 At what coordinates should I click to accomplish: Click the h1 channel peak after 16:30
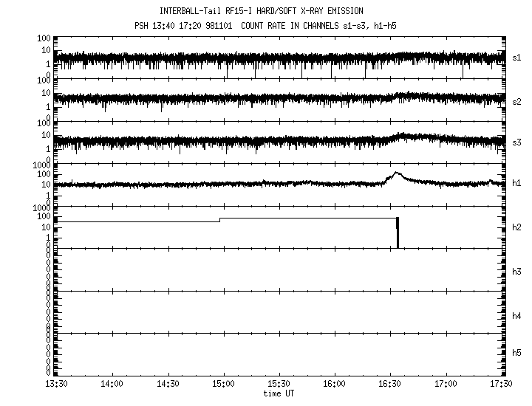coord(397,174)
